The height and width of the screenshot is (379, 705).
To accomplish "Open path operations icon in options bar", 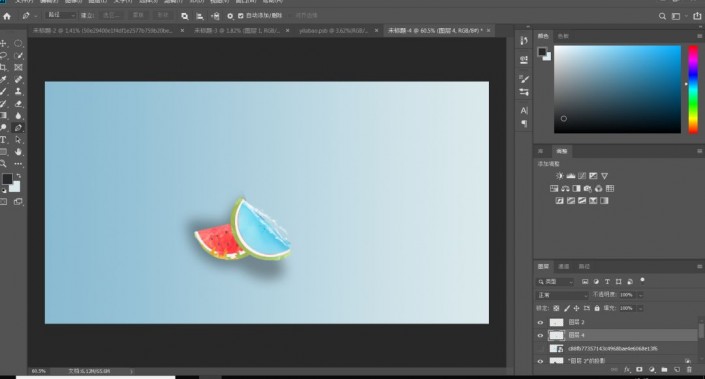I will pyautogui.click(x=184, y=16).
